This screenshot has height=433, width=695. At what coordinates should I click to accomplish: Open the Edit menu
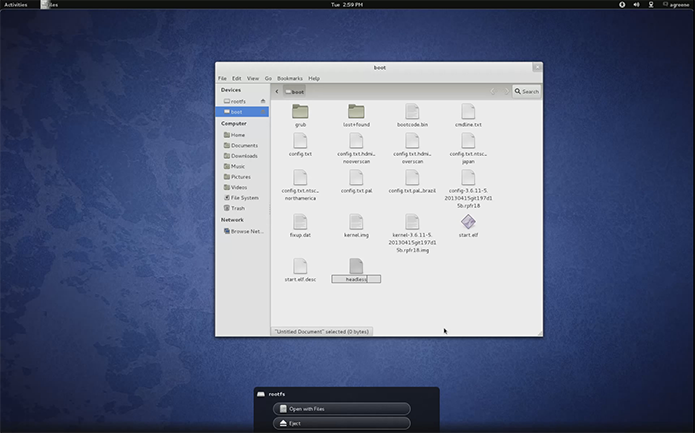click(x=237, y=78)
